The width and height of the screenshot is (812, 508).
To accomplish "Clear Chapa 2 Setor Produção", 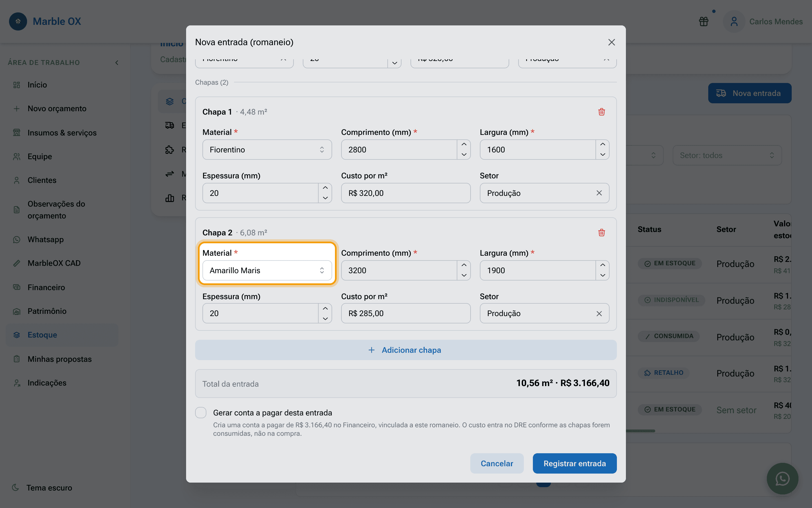I will point(599,314).
